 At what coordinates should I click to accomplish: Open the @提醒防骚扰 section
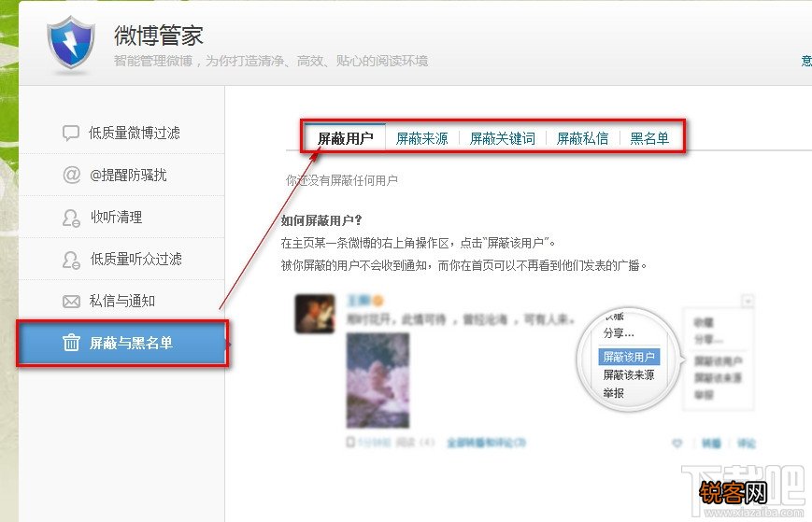[x=121, y=175]
